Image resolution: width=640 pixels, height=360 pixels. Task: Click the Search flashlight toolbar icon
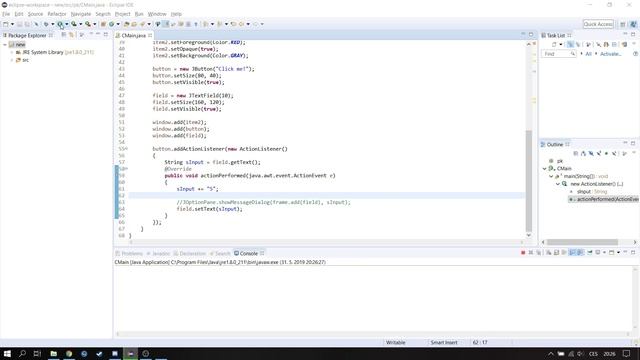pyautogui.click(x=142, y=24)
